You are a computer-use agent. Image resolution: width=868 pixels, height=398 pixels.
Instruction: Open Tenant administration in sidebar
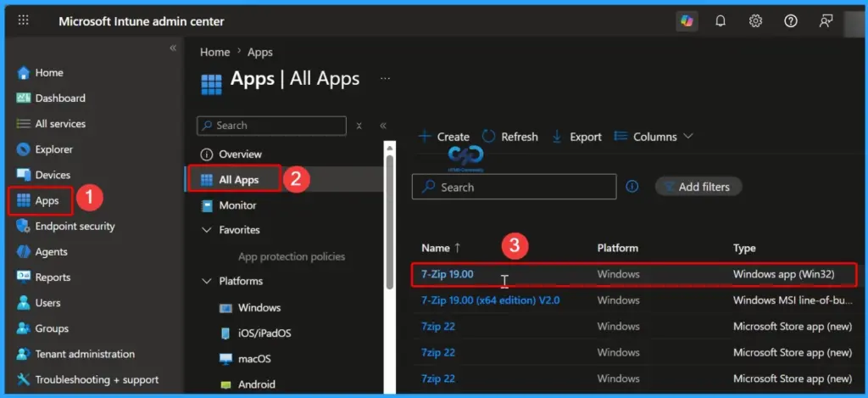75,354
